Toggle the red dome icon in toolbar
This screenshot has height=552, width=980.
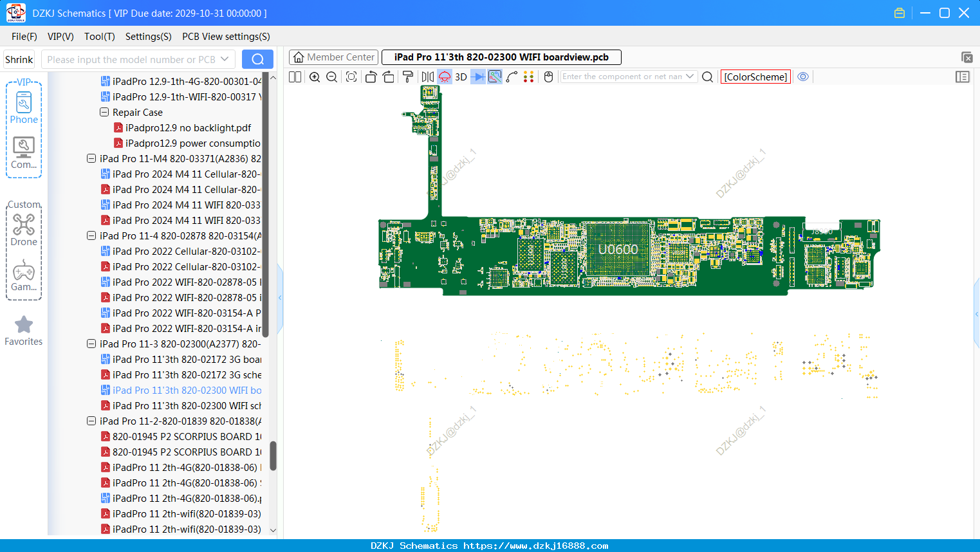coord(445,77)
